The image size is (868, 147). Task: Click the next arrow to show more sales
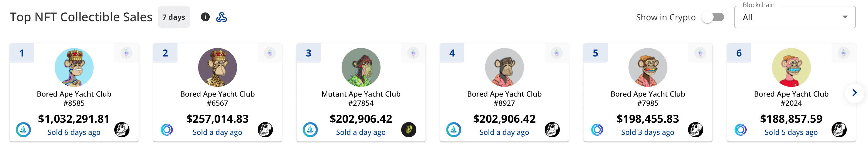pos(855,93)
